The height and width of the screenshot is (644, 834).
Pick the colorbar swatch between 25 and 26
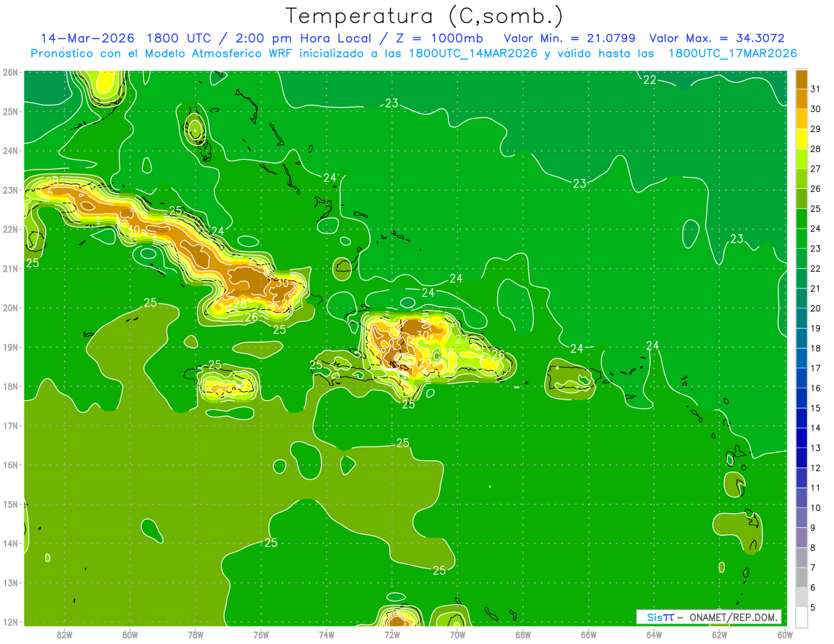[801, 198]
